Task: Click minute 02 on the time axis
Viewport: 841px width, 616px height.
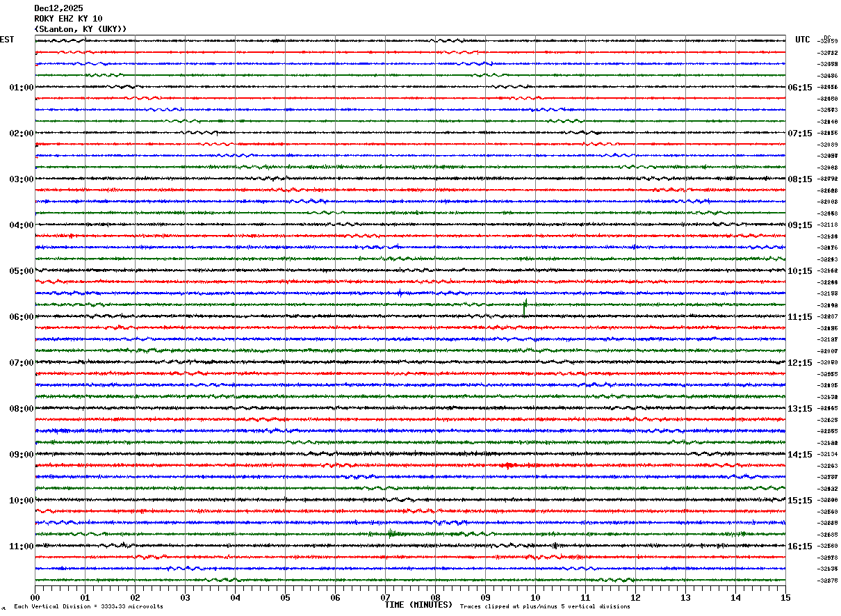Action: (135, 597)
